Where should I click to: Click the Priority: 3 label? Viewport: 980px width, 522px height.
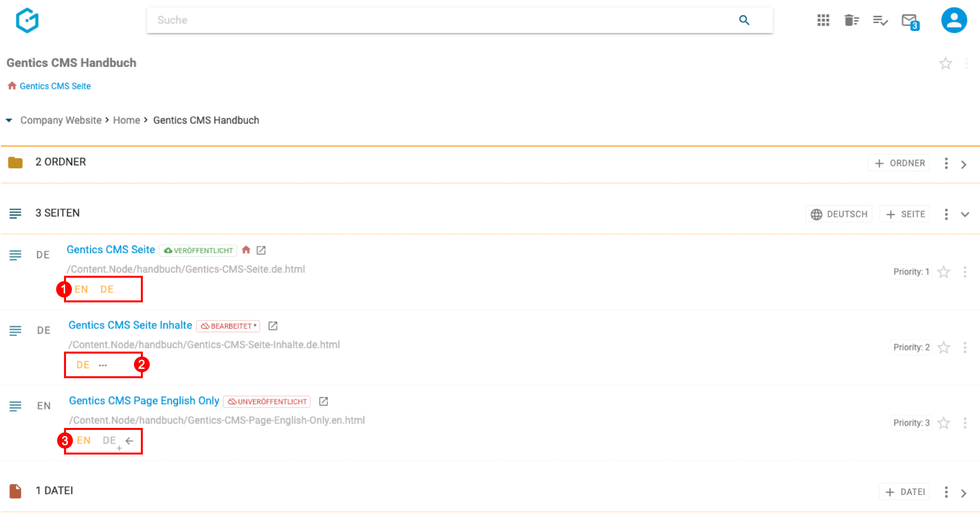coord(911,423)
